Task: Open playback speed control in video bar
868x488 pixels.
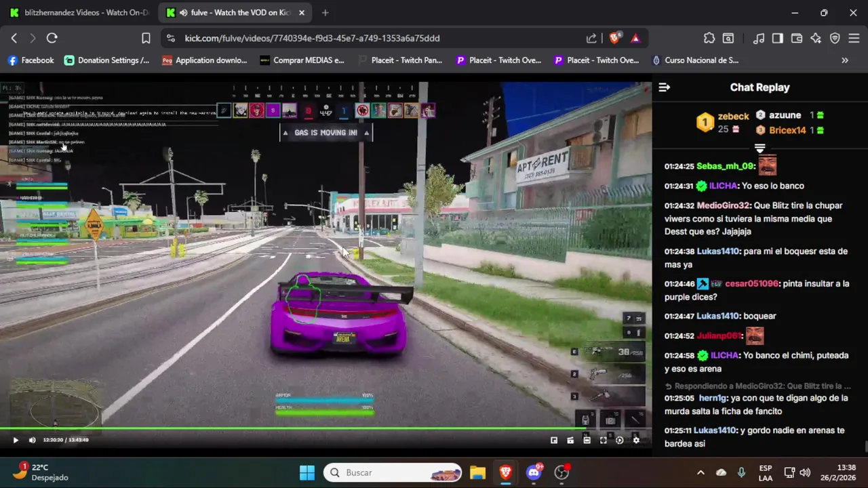Action: [620, 440]
